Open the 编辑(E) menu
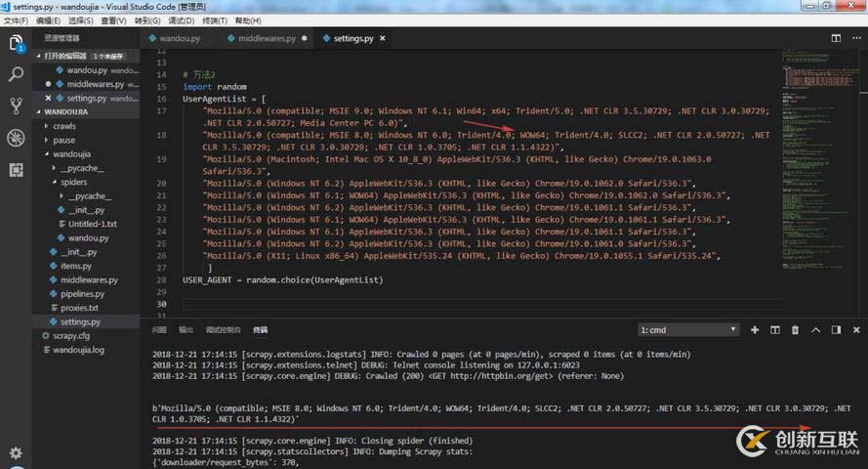Viewport: 868px width, 469px height. 48,21
